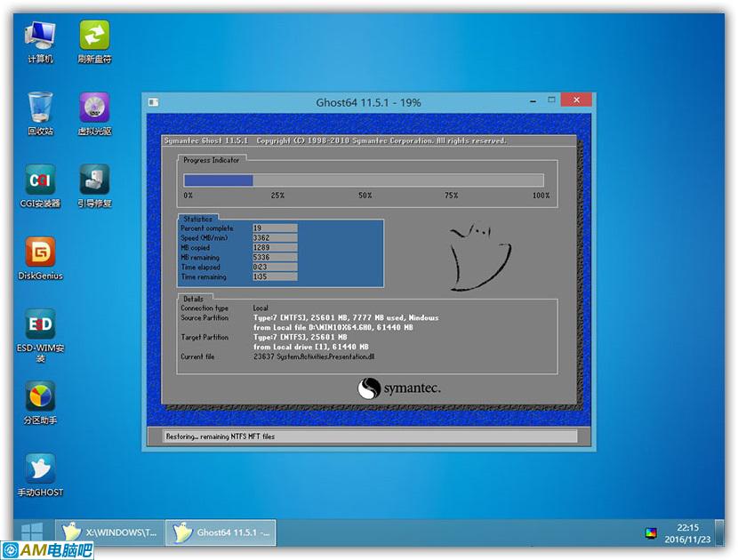Click the display tray icon
The image size is (738, 560).
[651, 533]
